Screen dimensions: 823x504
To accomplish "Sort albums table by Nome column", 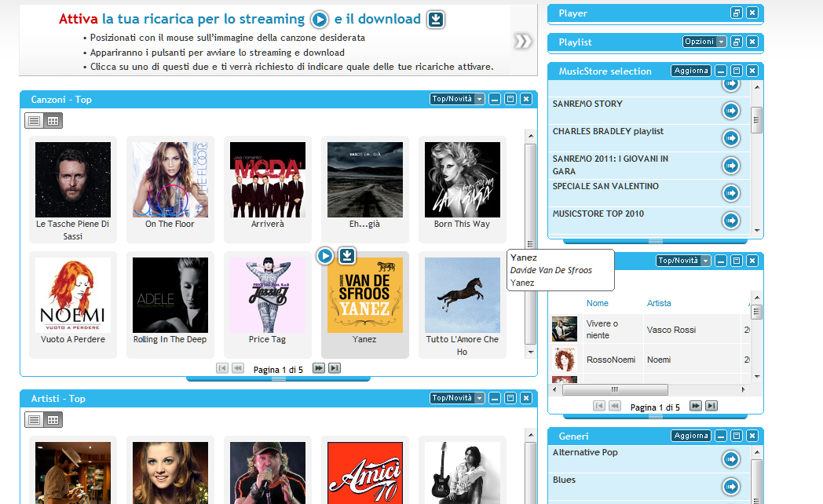I will 598,303.
